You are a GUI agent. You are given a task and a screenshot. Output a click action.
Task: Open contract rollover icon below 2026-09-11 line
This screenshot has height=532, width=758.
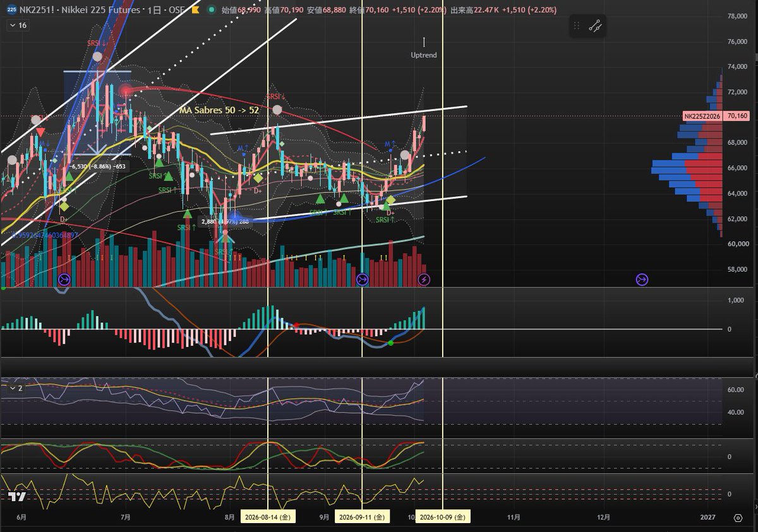click(x=363, y=279)
